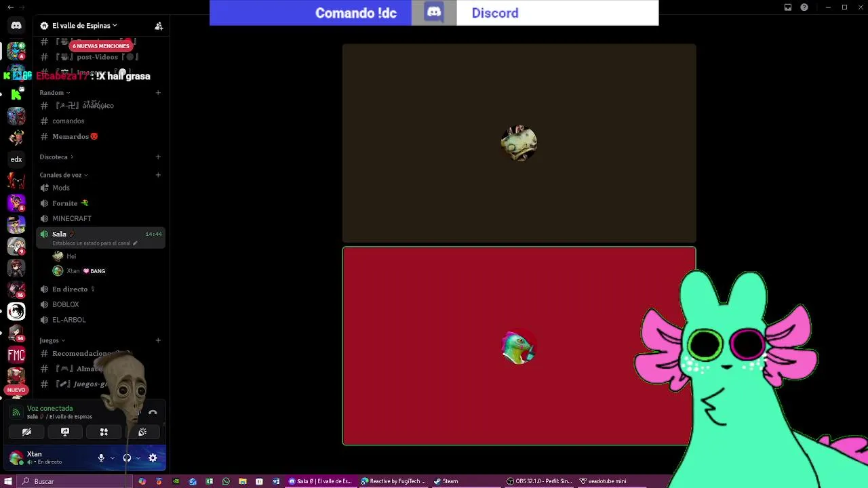
Task: Share your screen button
Action: [x=65, y=432]
